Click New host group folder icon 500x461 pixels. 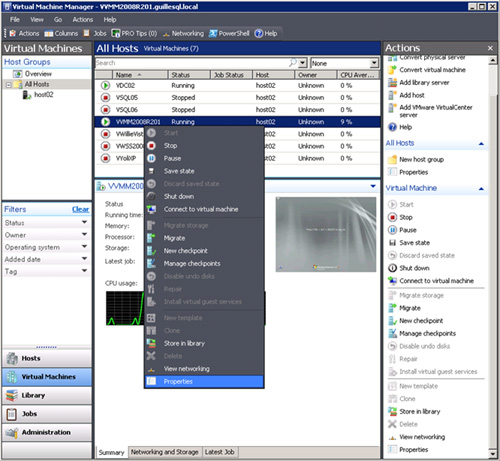[x=393, y=160]
